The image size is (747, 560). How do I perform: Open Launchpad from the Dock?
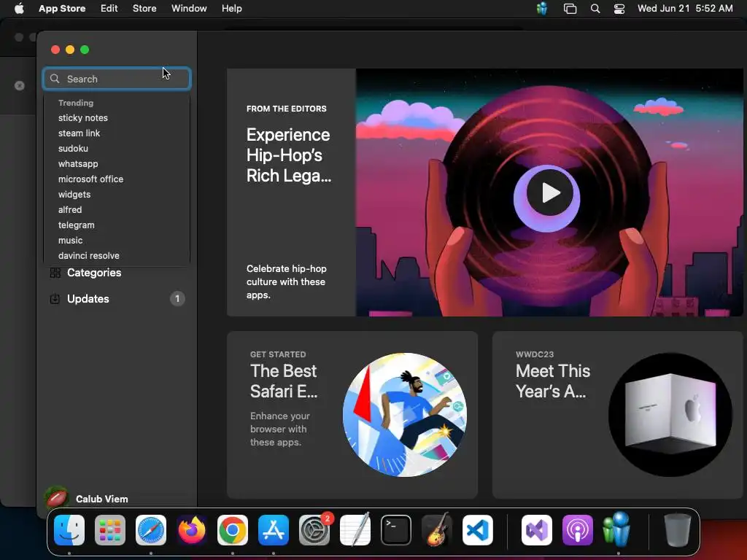click(110, 529)
